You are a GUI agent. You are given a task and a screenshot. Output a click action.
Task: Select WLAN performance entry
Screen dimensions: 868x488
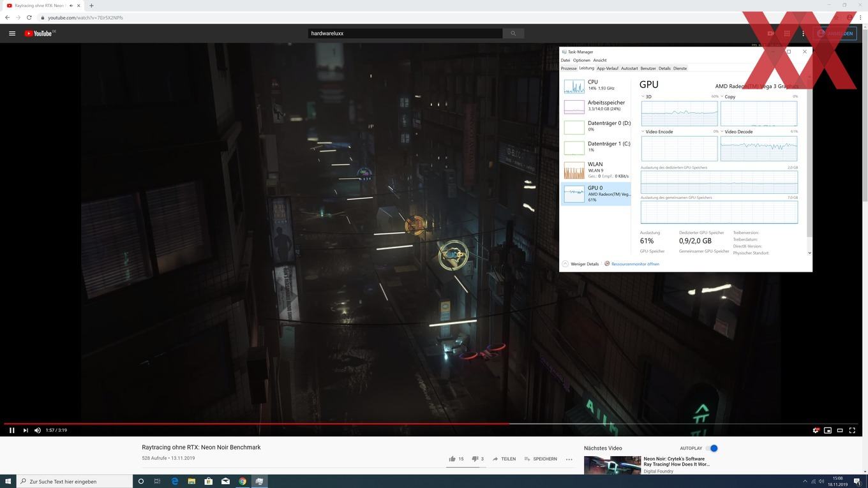[x=595, y=170]
